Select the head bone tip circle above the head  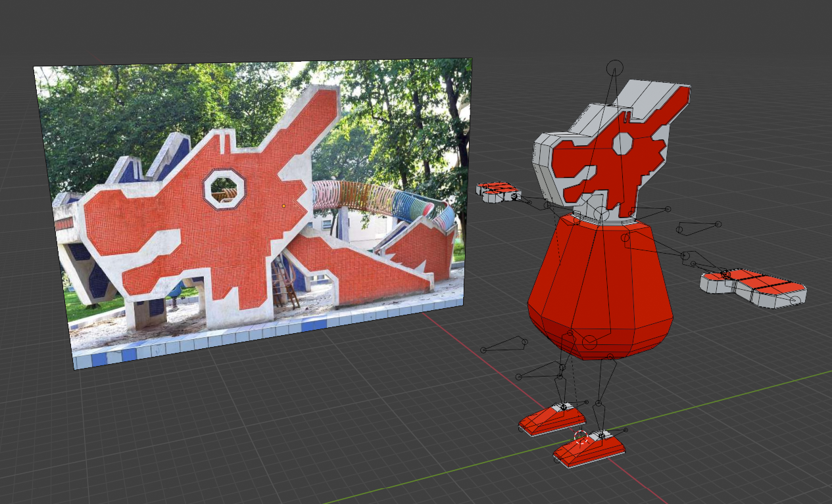point(614,67)
